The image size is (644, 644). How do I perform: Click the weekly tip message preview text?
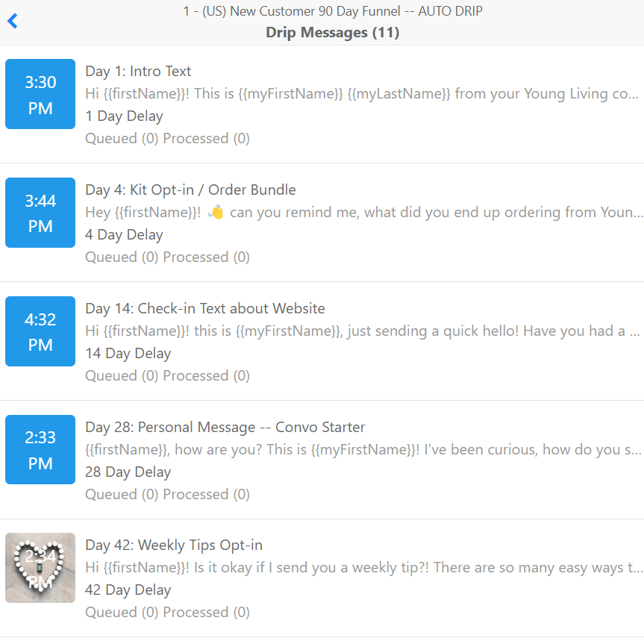pyautogui.click(x=363, y=568)
